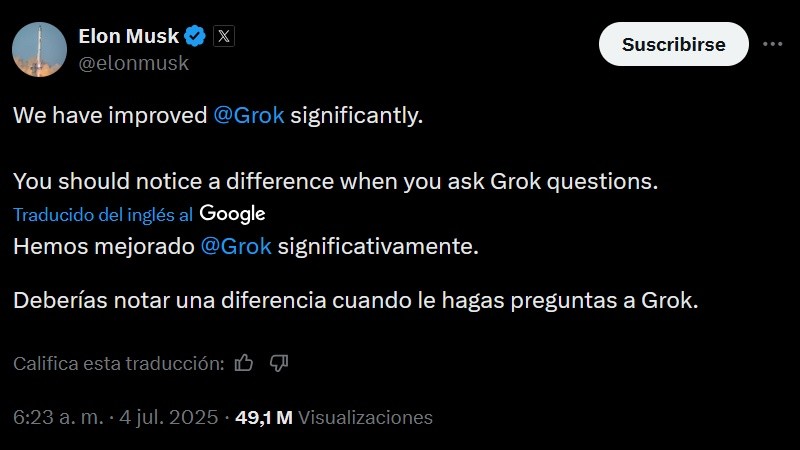Open Elon Musk's profile avatar
This screenshot has width=800, height=450.
click(x=39, y=47)
